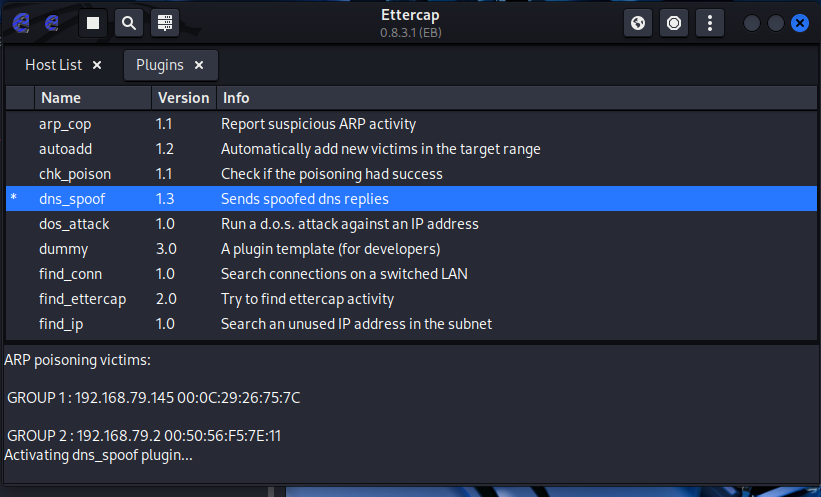
Task: Open the MITM globe menu
Action: (x=638, y=22)
